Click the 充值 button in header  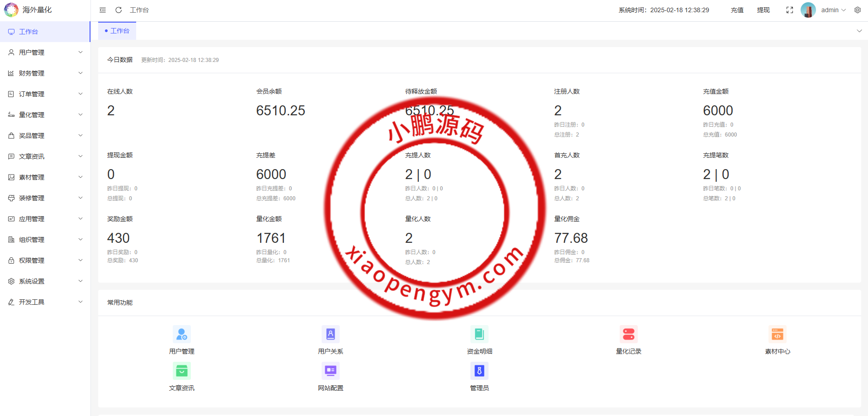[x=737, y=10]
